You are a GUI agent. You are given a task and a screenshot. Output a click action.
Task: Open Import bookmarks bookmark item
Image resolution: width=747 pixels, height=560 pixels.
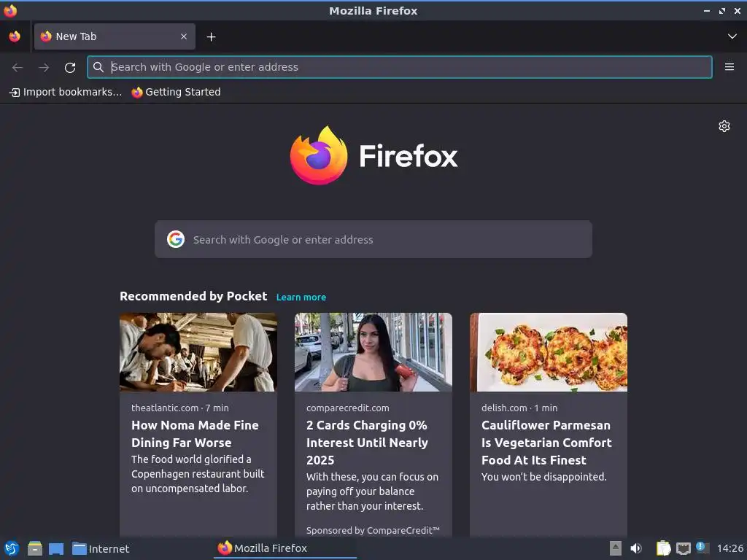click(x=66, y=92)
